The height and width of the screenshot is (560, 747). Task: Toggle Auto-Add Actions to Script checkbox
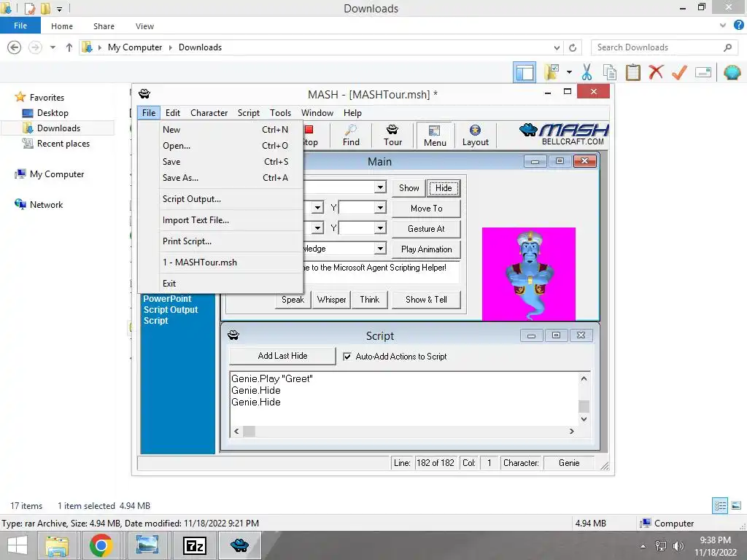pyautogui.click(x=347, y=356)
